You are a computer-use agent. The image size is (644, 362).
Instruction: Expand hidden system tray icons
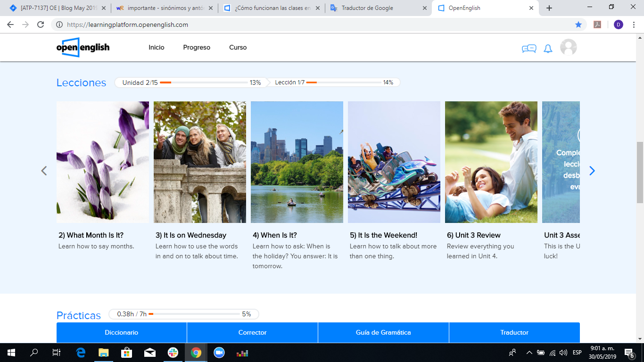pyautogui.click(x=529, y=353)
